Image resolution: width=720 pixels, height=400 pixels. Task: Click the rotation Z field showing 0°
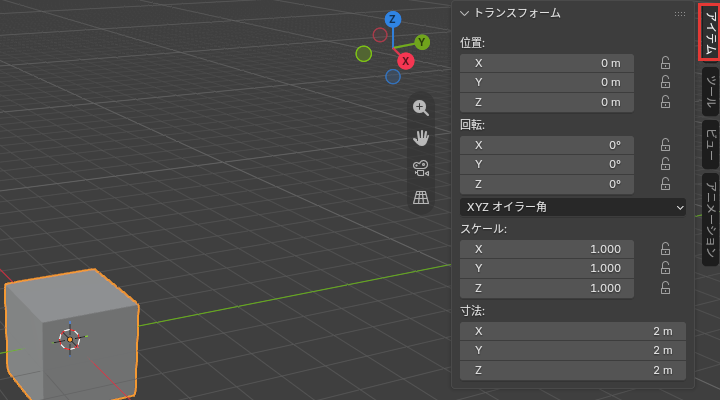(547, 184)
